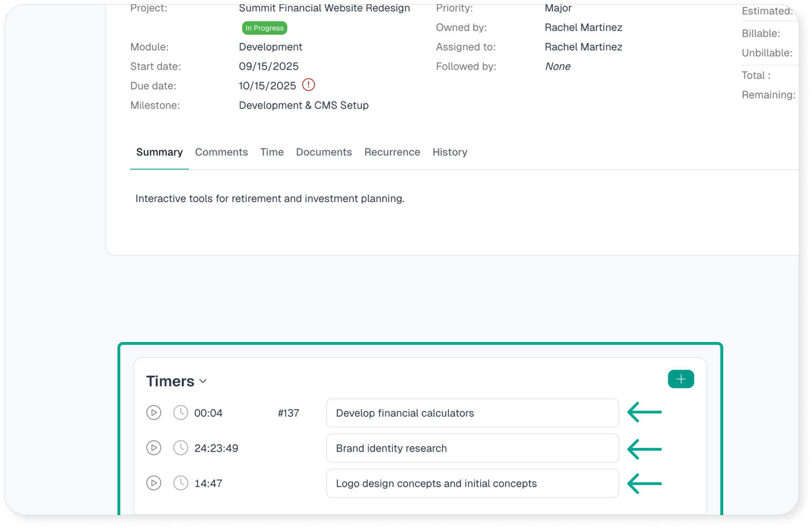This screenshot has height=528, width=812.
Task: Click the In Progress status badge
Action: point(264,28)
